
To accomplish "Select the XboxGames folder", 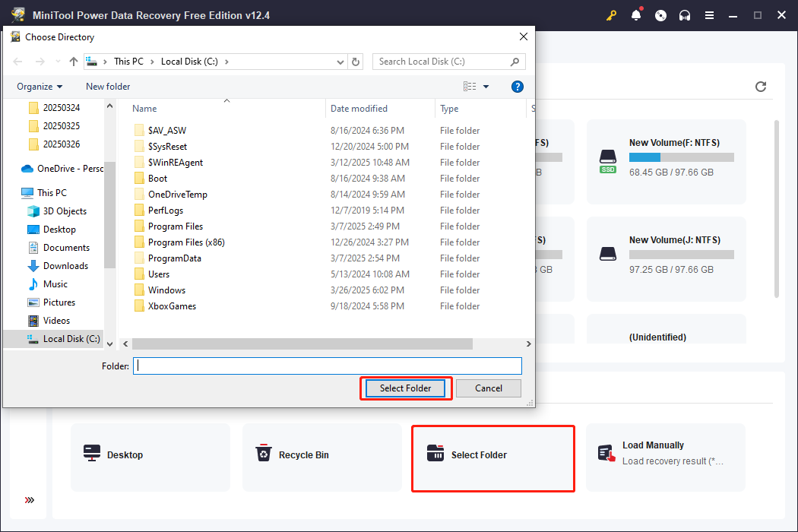I will tap(172, 306).
